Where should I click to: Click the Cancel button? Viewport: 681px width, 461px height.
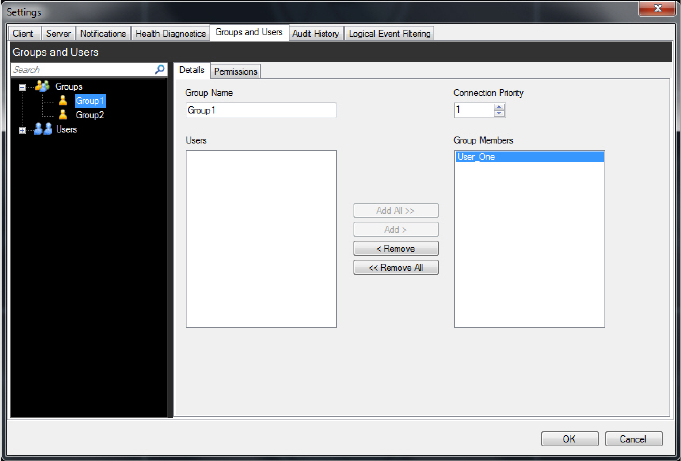click(x=633, y=439)
